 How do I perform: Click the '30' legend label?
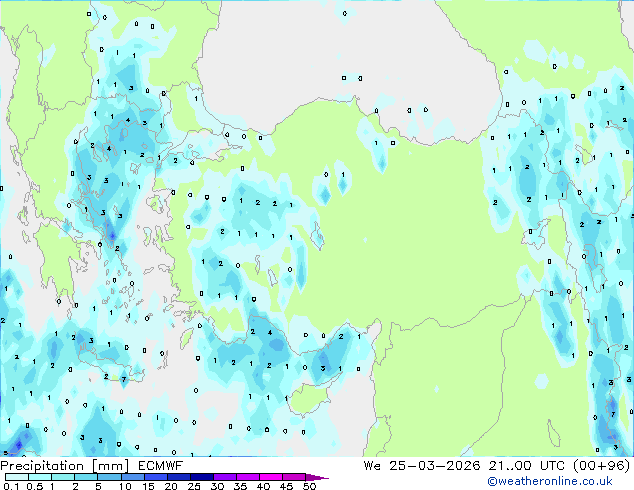tap(217, 486)
